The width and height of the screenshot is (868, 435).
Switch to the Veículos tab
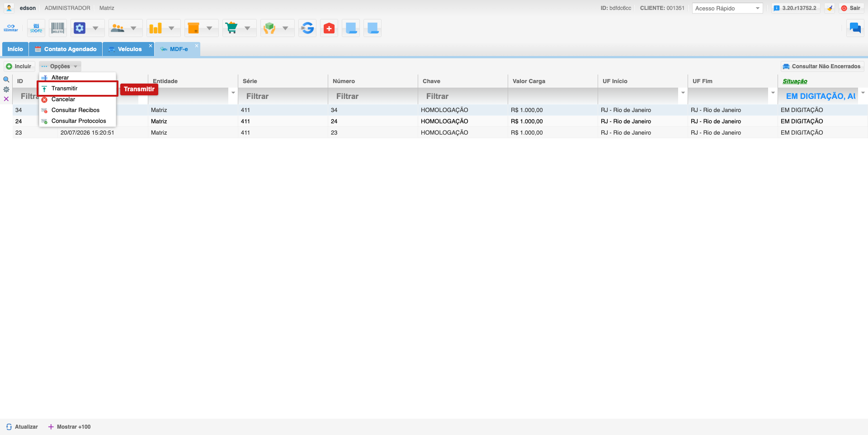[x=128, y=49]
